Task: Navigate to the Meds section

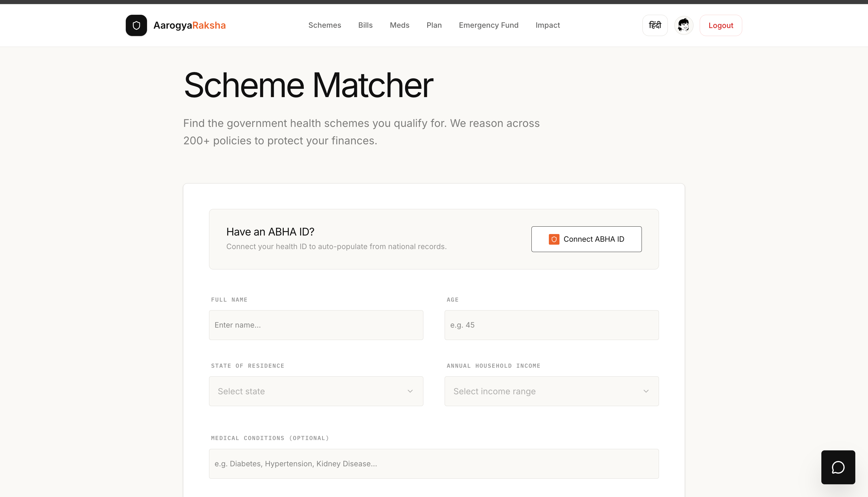Action: 399,25
